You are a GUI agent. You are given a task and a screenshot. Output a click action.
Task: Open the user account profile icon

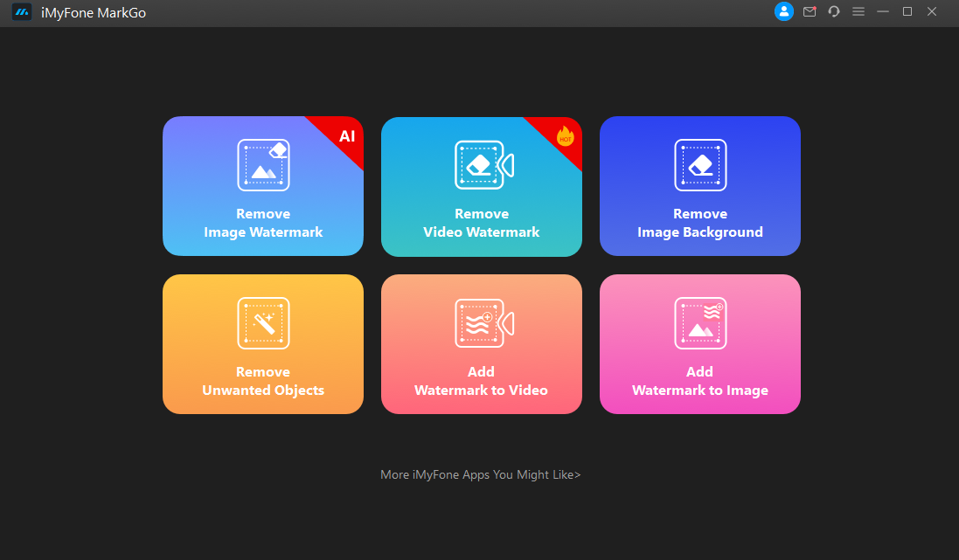click(x=784, y=11)
